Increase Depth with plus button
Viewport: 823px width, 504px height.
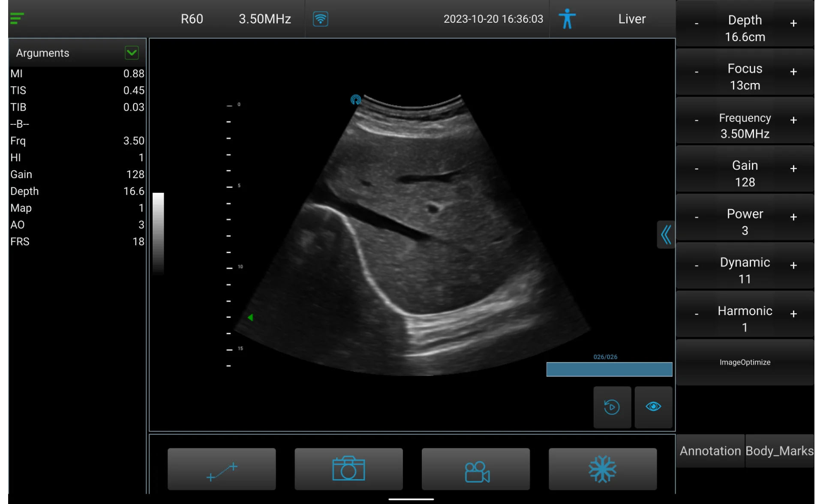click(793, 24)
